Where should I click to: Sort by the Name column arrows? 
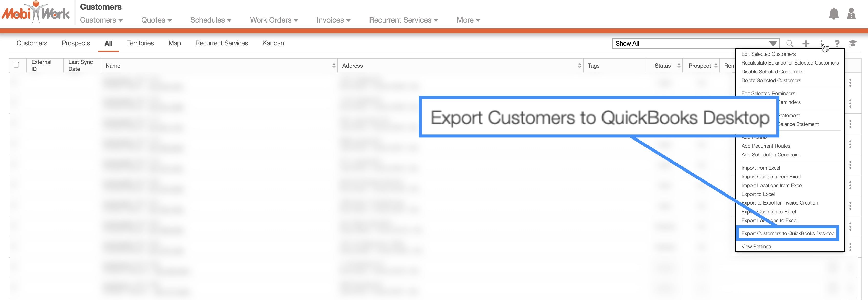click(334, 66)
